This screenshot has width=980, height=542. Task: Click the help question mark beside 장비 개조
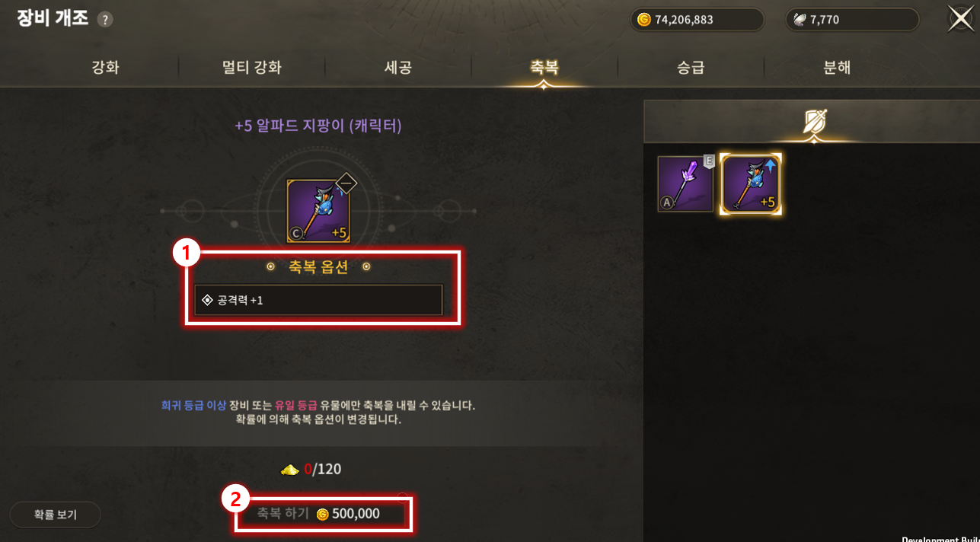[x=105, y=20]
